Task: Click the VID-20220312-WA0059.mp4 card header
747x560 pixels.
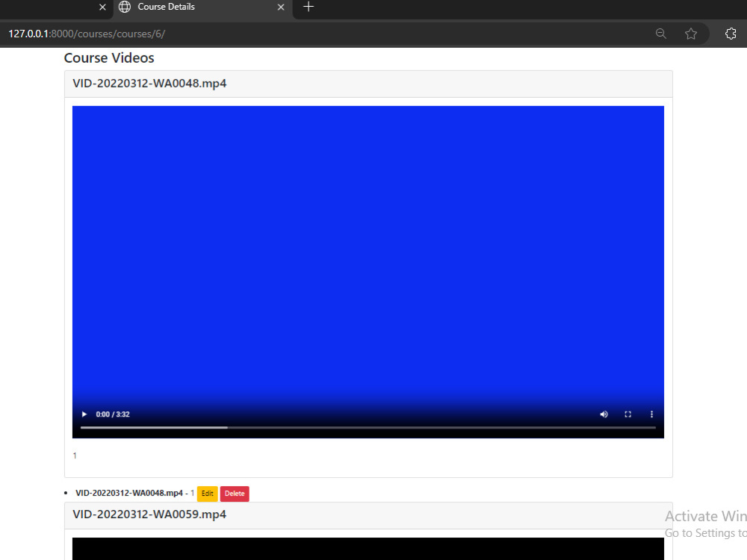Action: [x=368, y=514]
